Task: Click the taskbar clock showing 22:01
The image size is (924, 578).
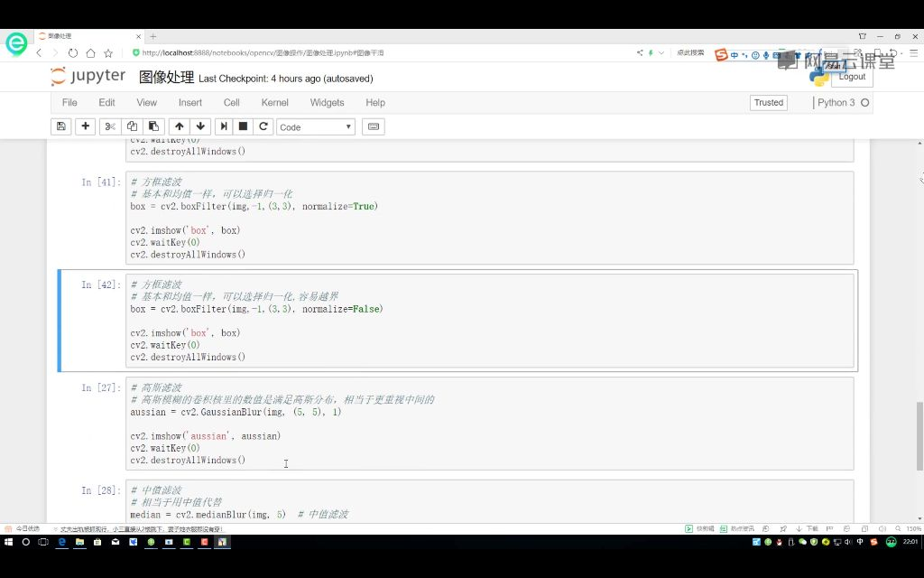Action: point(910,542)
